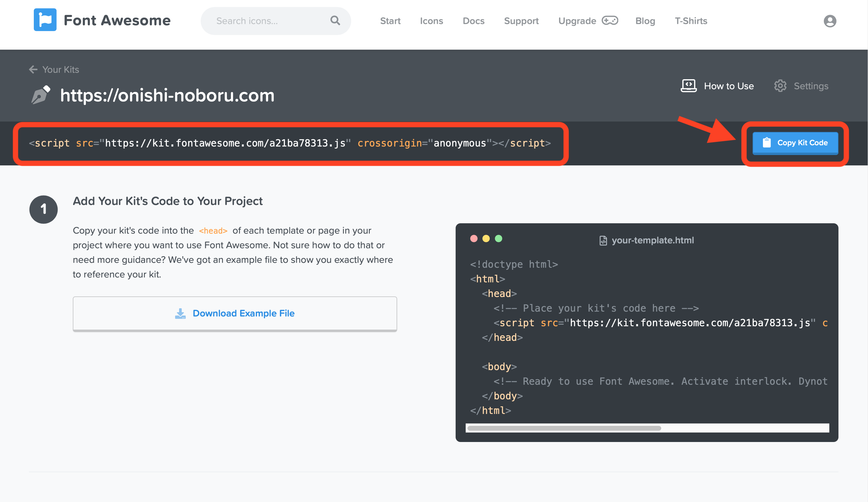Click the script src line in the template preview
The width and height of the screenshot is (868, 502).
tap(660, 323)
